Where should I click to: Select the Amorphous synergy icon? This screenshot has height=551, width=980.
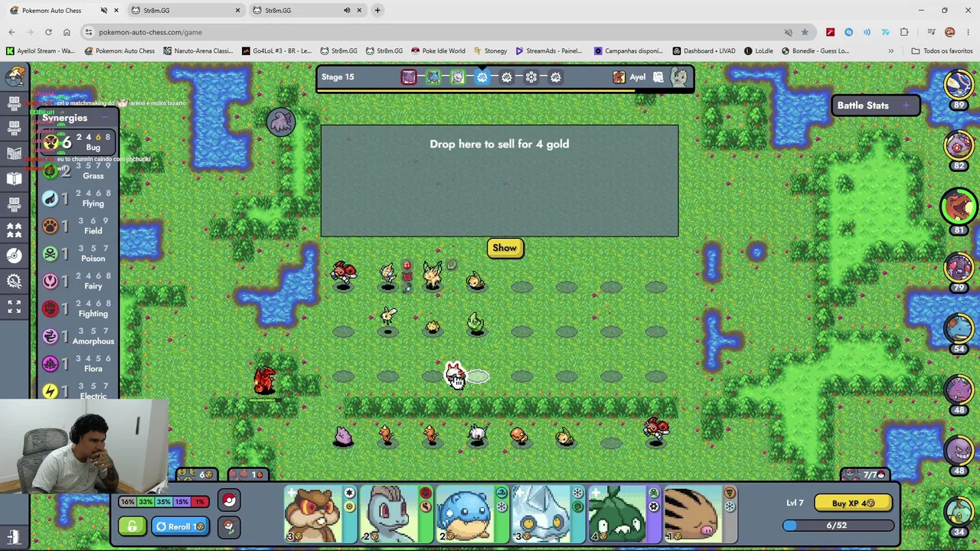point(51,337)
